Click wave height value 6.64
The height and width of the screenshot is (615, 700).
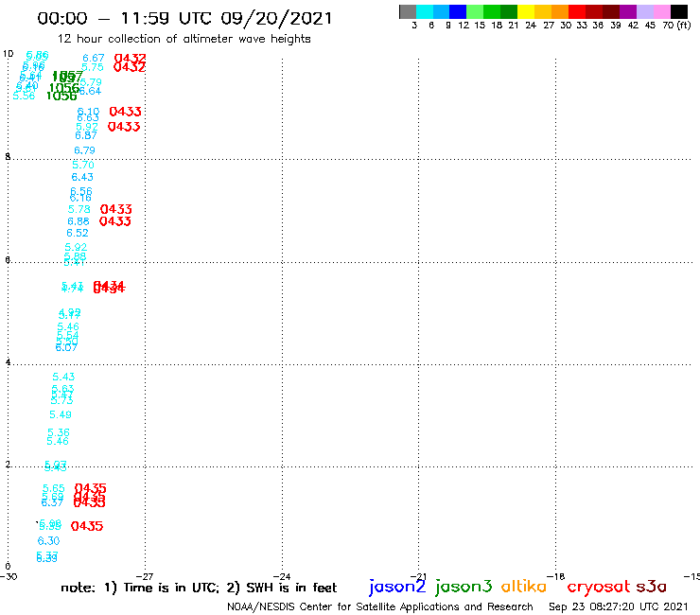click(90, 91)
